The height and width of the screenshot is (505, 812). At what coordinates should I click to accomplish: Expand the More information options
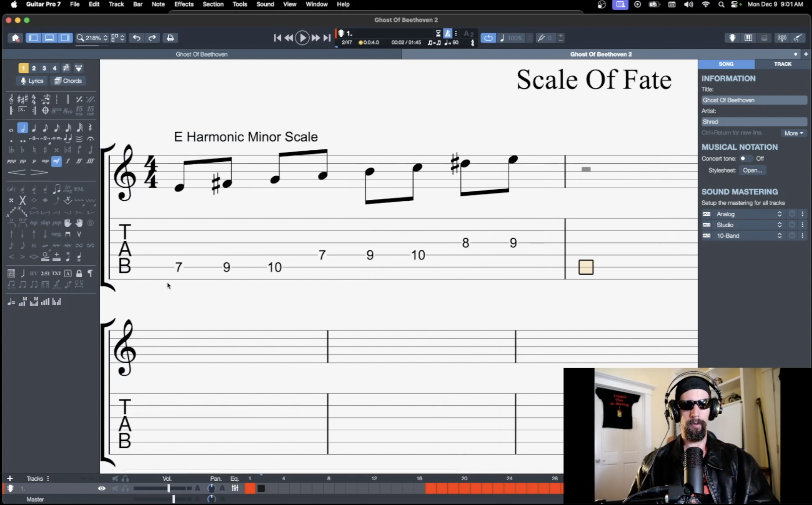click(794, 133)
